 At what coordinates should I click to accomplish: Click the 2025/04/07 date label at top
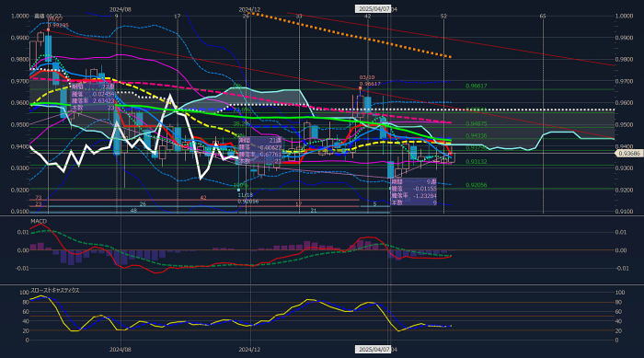click(373, 8)
